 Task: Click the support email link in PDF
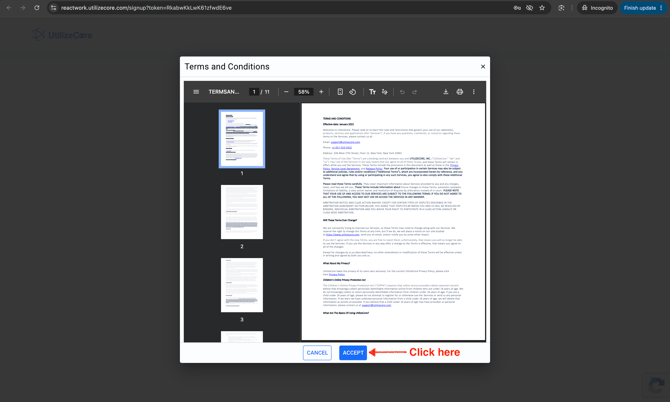345,142
